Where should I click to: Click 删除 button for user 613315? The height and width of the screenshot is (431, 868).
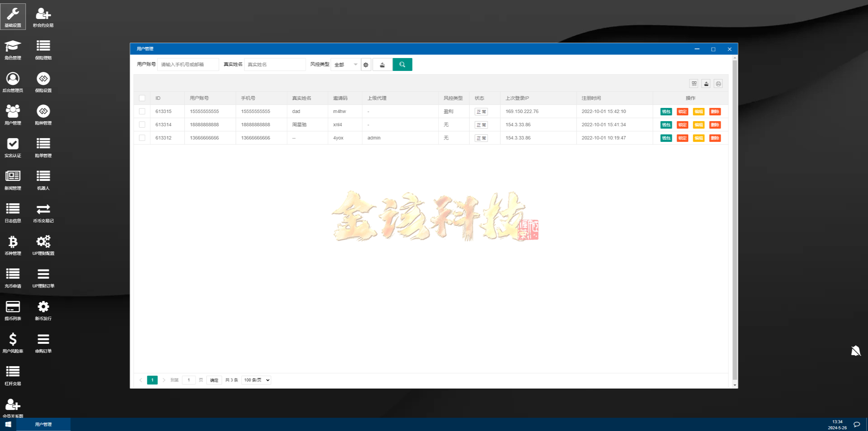pyautogui.click(x=715, y=111)
